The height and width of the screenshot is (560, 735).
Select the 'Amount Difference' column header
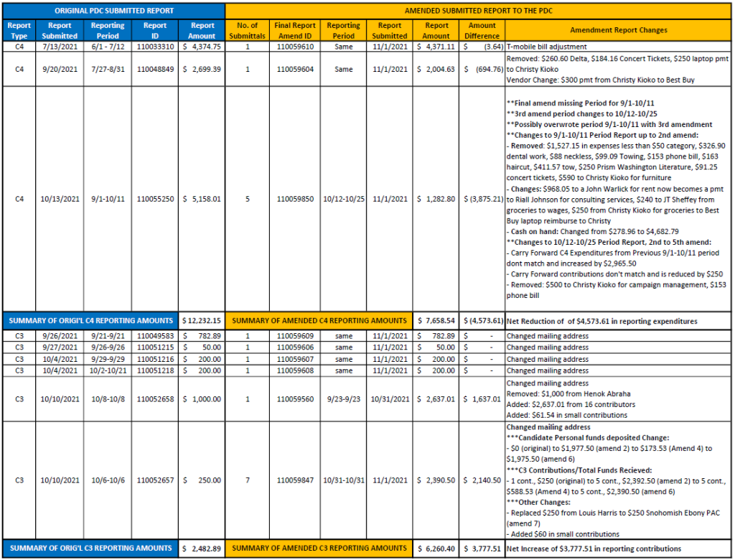[482, 30]
